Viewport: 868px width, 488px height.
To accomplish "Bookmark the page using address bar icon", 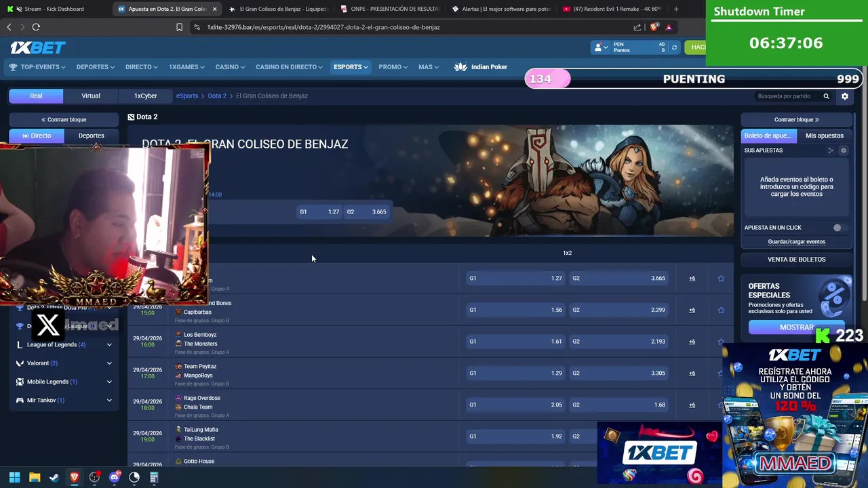I will [x=179, y=27].
